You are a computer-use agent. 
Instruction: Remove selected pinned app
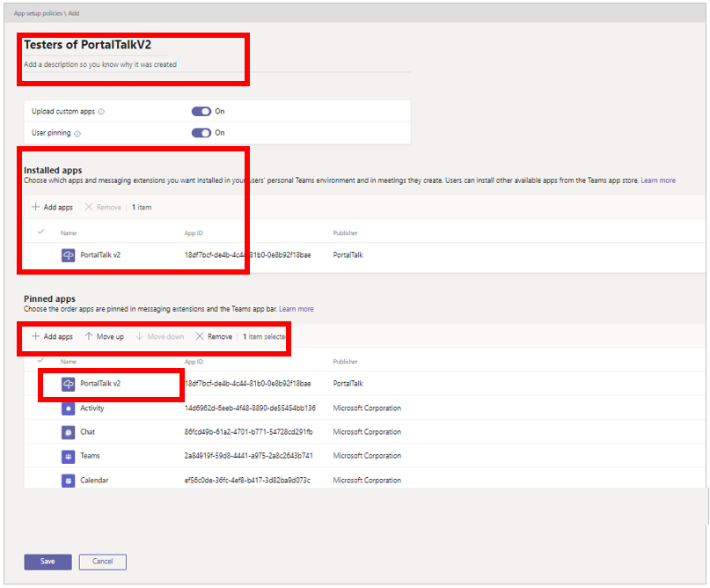click(x=214, y=336)
